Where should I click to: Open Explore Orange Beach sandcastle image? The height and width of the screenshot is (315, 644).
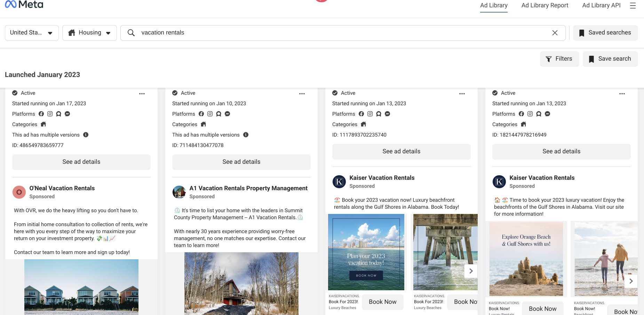point(526,259)
